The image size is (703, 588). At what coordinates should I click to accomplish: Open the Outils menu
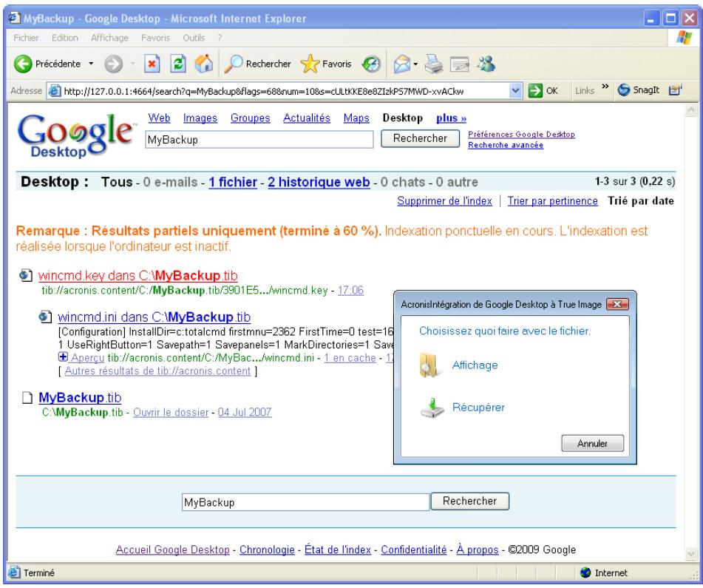[194, 38]
